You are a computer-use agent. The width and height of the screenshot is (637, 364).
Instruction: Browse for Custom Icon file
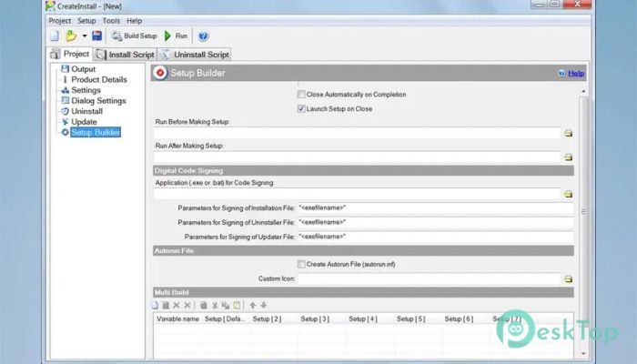point(569,279)
